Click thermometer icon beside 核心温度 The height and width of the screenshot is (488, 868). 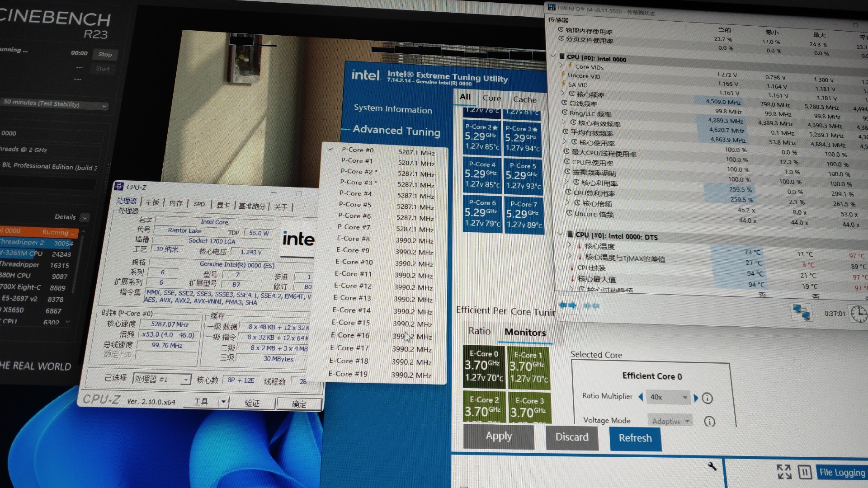coord(580,246)
